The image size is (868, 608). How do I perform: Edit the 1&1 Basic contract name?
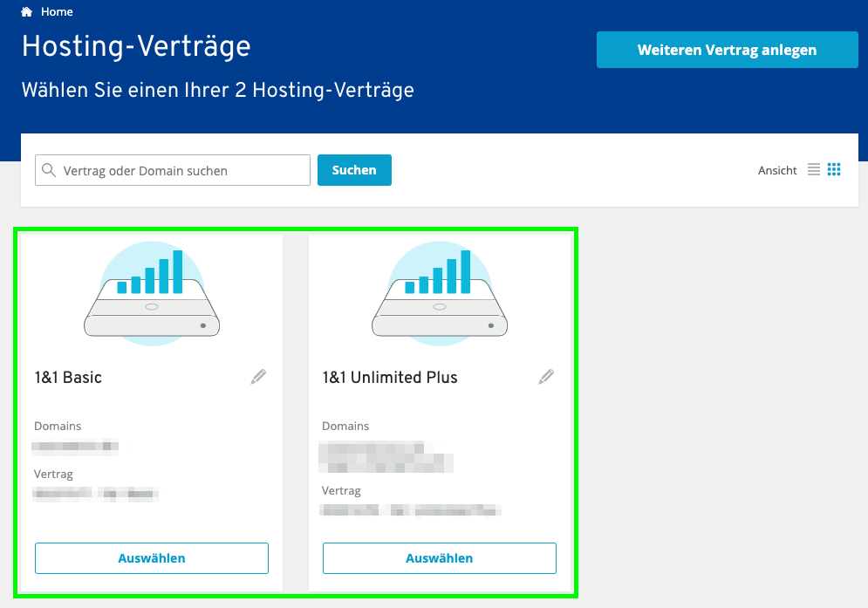[x=258, y=377]
